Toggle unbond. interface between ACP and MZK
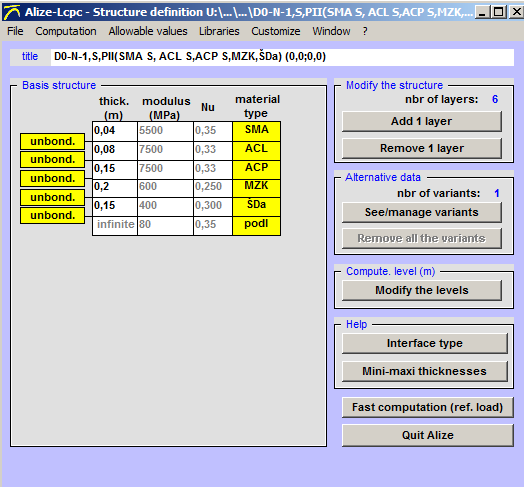 [x=52, y=178]
